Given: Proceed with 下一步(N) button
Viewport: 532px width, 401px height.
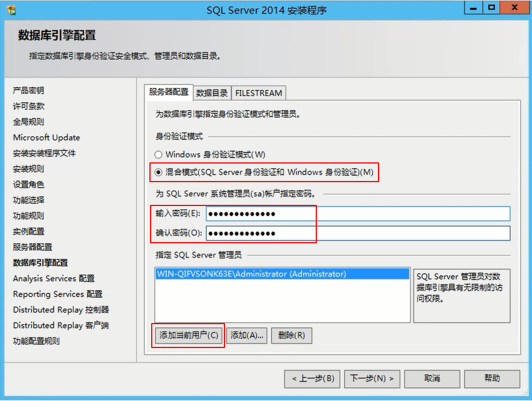Looking at the screenshot, I should (372, 378).
